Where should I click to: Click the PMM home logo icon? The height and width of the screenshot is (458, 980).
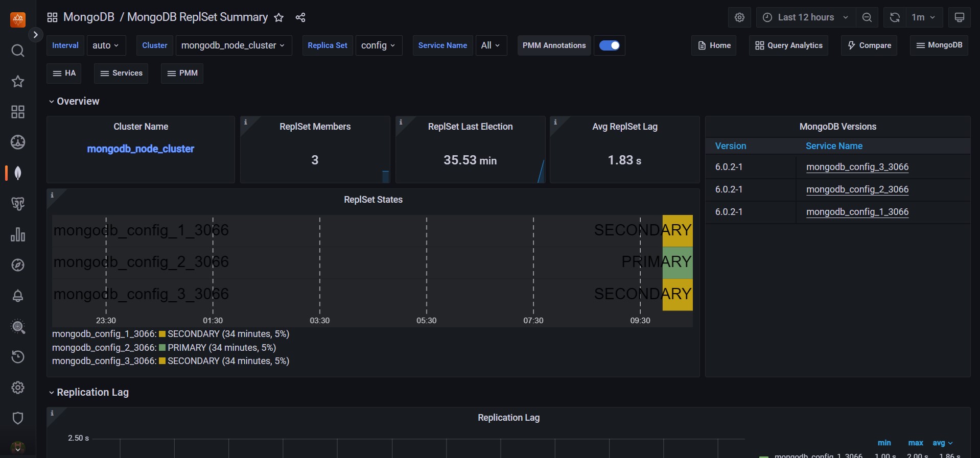(18, 20)
